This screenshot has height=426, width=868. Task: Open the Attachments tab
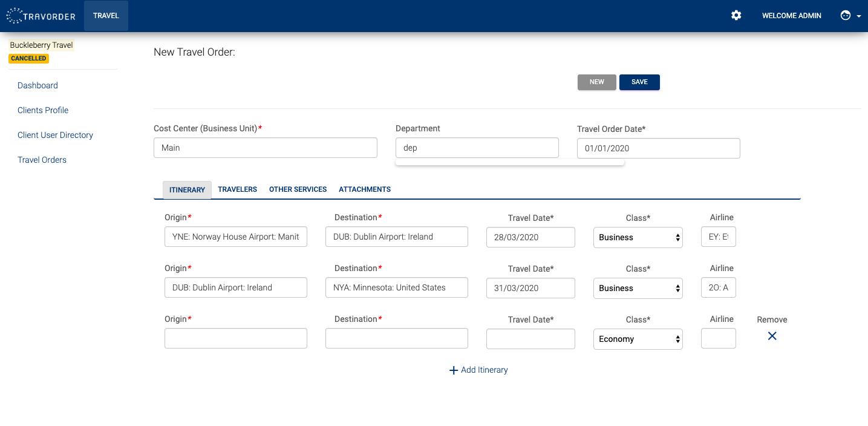pos(364,189)
